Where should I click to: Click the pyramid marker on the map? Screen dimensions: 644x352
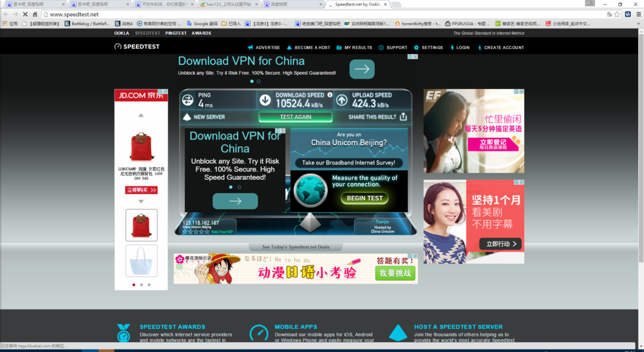point(310,222)
